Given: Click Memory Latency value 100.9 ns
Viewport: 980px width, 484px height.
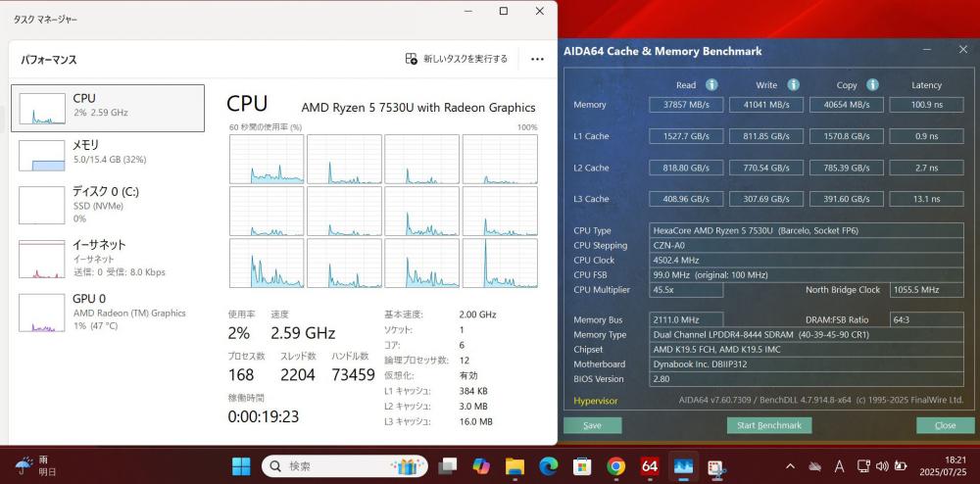Looking at the screenshot, I should [926, 104].
